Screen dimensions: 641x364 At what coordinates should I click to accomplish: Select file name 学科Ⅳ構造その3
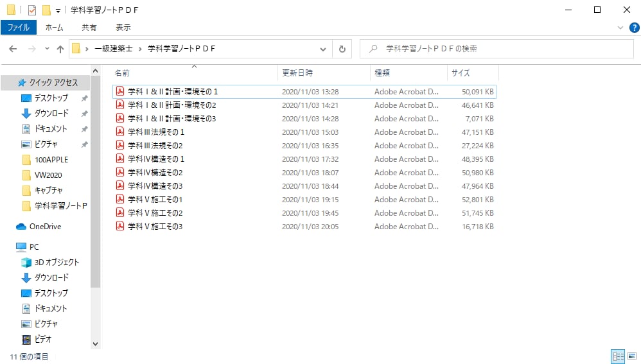tap(155, 186)
